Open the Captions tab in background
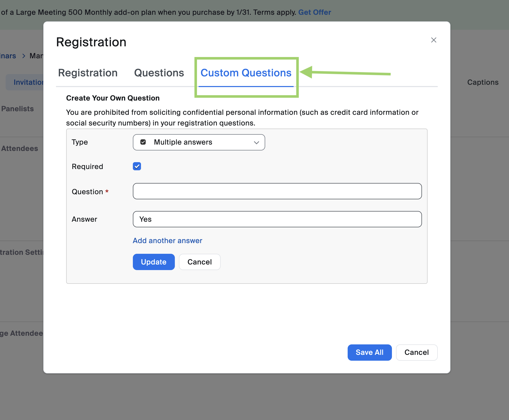This screenshot has height=420, width=509. [483, 82]
